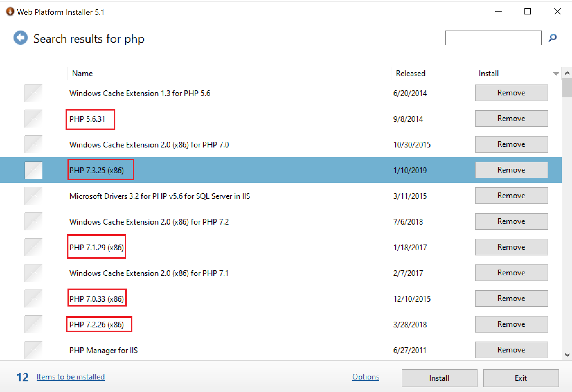Select Windows Cache Extension for PHP 7.2 text

pyautogui.click(x=149, y=222)
